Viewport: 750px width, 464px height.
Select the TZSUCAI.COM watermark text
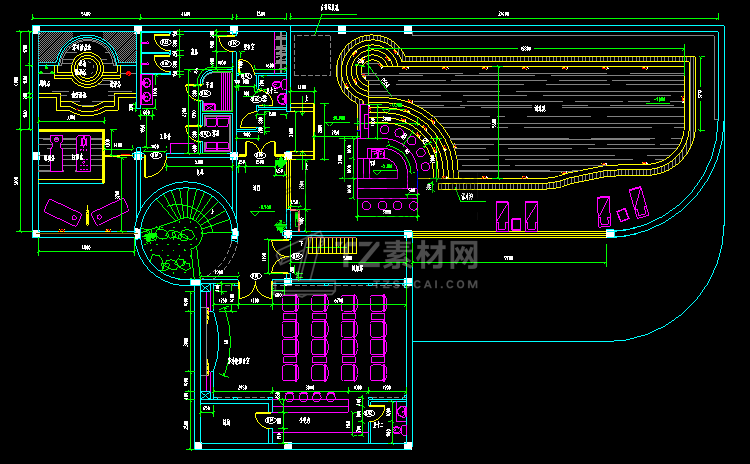click(426, 284)
